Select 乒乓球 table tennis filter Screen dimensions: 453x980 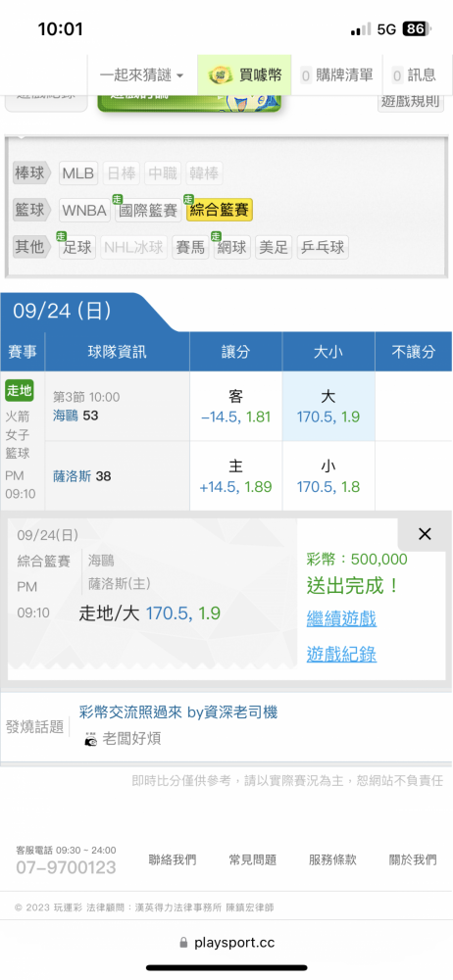click(x=323, y=248)
